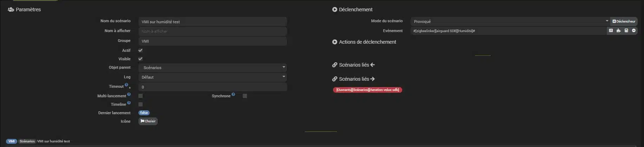Enable the Synchrone checkbox
644x147 pixels.
245,96
